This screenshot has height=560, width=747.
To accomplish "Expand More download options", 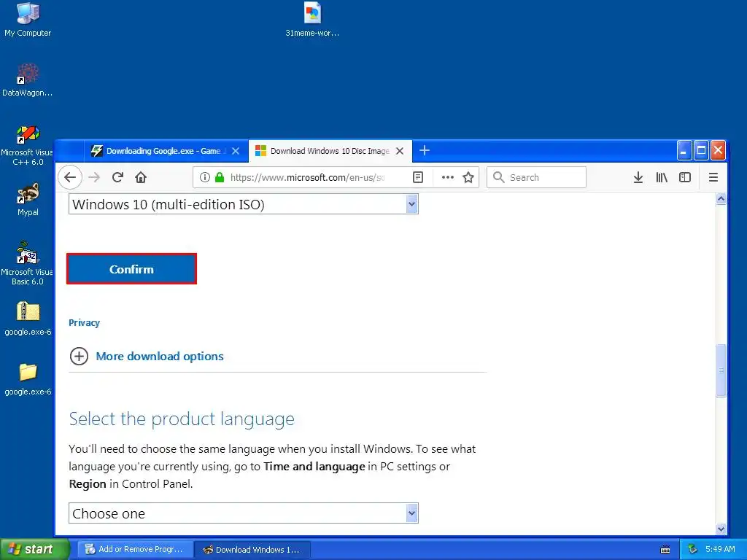I will (160, 356).
